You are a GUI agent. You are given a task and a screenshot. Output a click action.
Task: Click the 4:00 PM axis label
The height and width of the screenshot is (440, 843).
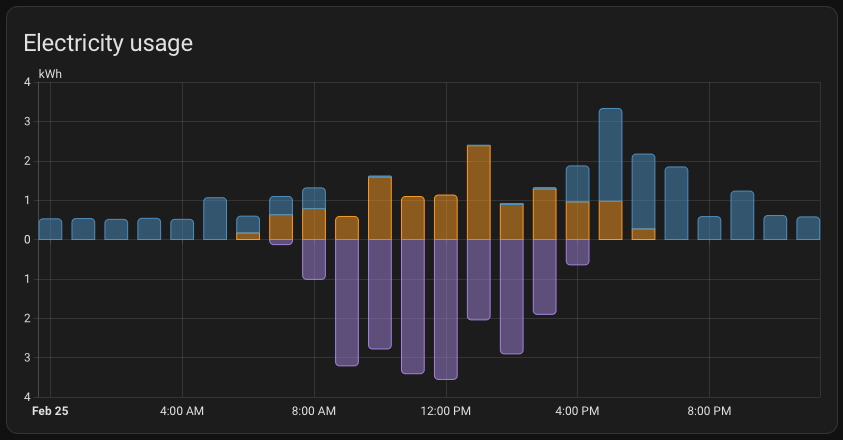[x=577, y=411]
